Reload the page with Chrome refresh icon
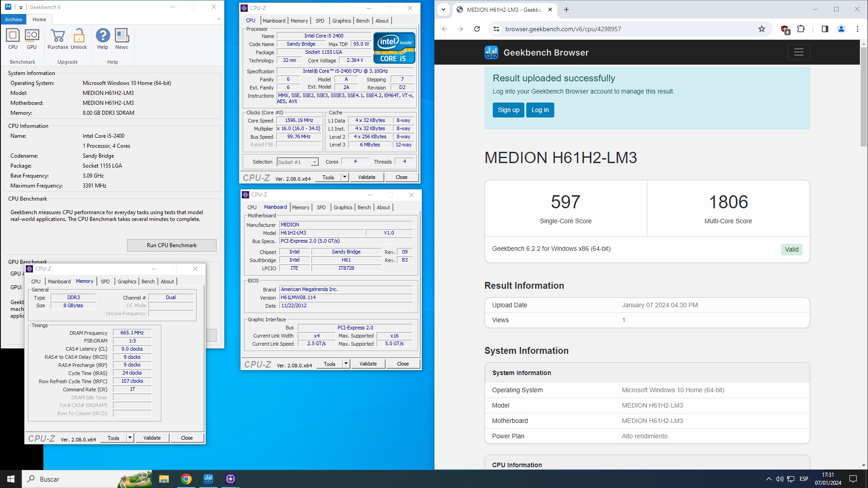Screen dimensions: 868x488 477,29
